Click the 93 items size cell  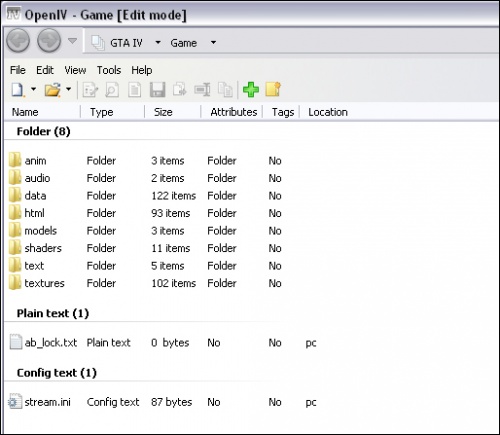[x=171, y=213]
